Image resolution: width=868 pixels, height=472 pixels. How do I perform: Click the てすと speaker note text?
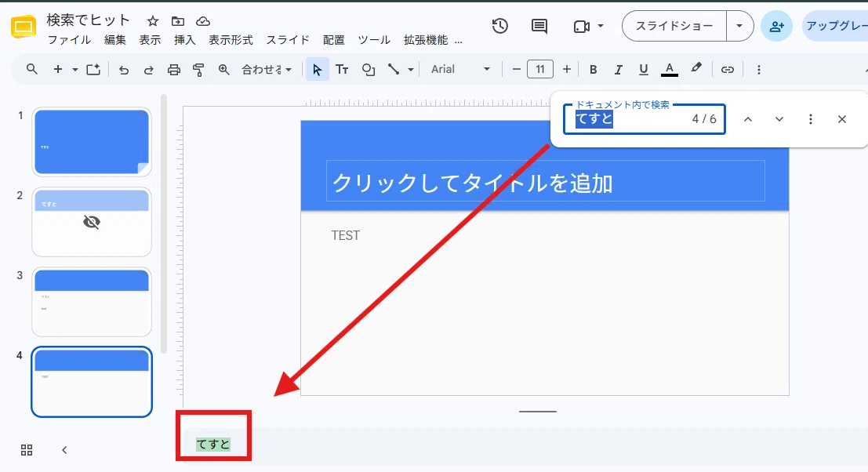[213, 445]
